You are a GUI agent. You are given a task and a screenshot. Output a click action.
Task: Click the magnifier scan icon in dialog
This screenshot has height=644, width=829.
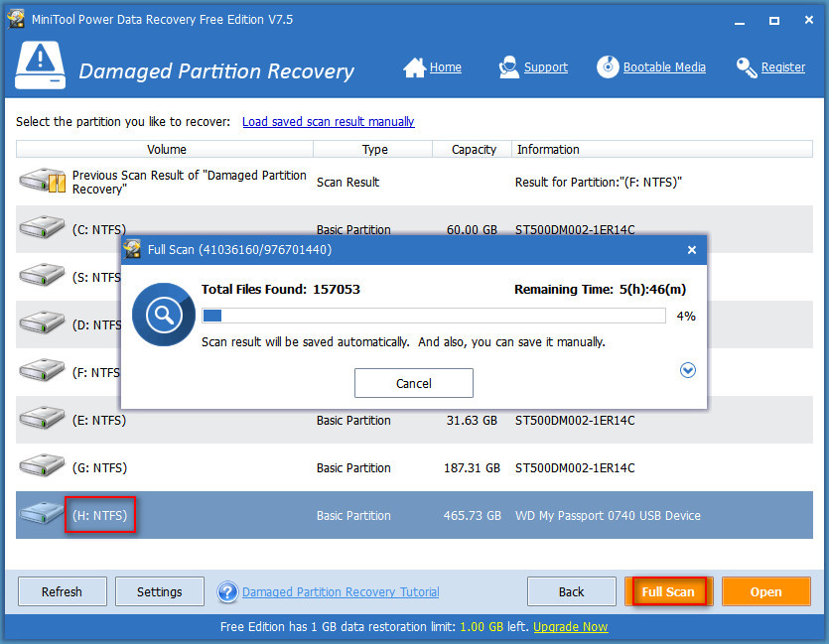click(164, 315)
